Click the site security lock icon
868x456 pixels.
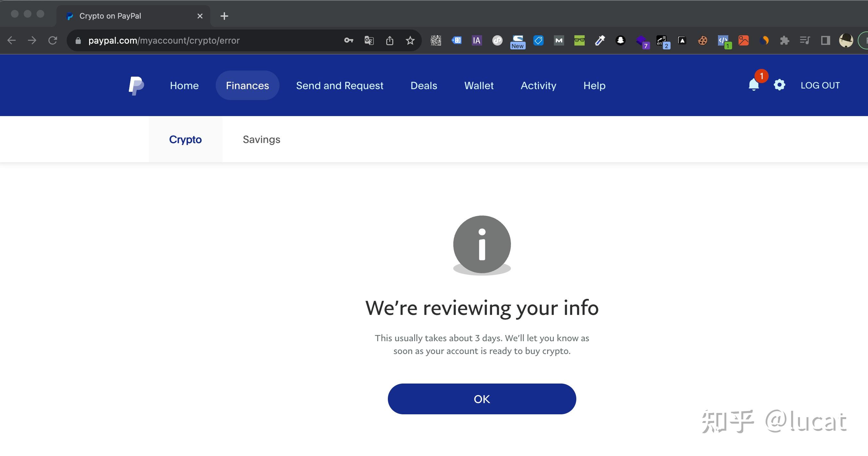78,40
